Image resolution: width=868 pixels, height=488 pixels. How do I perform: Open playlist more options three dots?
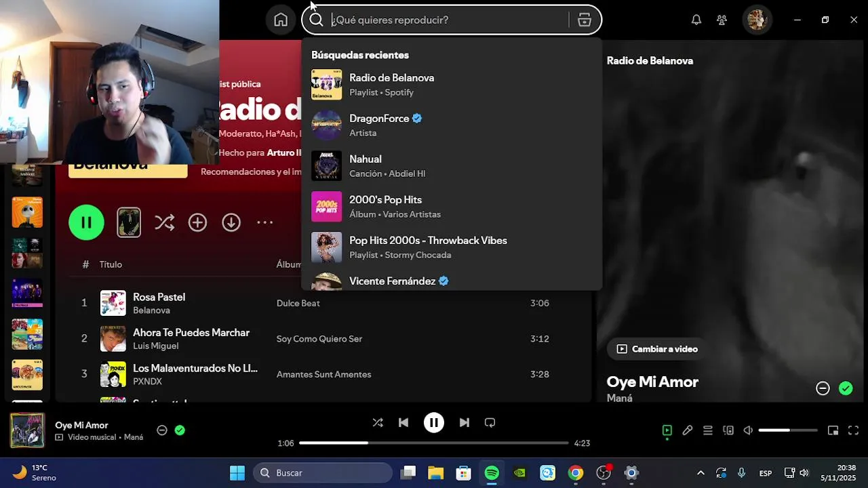click(264, 222)
